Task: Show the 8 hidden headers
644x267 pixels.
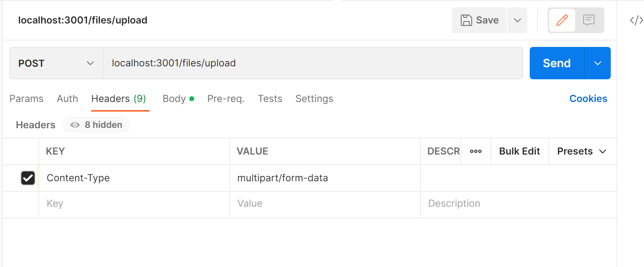Action: 96,125
